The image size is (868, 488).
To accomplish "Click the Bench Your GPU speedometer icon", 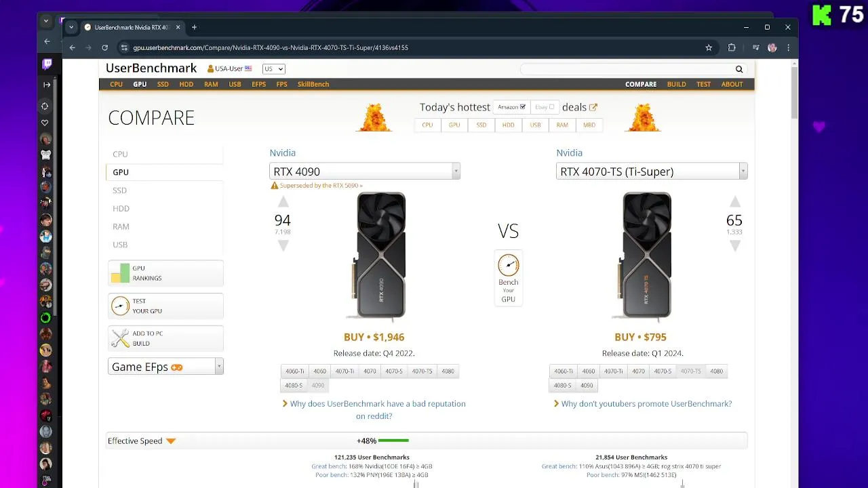I will click(x=508, y=264).
